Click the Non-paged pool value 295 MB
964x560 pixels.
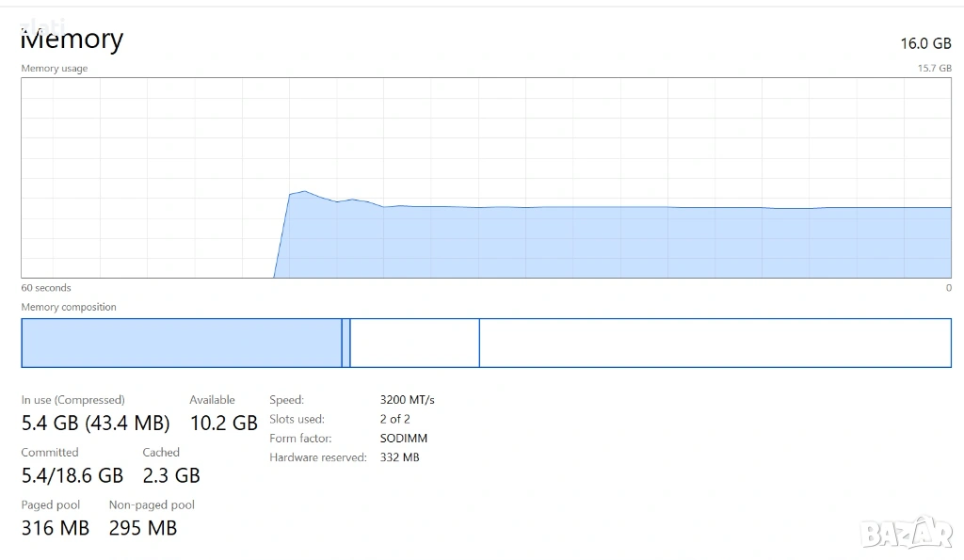[x=143, y=528]
